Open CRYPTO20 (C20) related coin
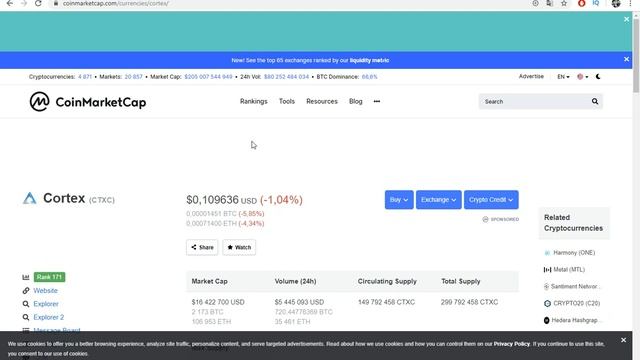This screenshot has width=640, height=360. [x=576, y=303]
